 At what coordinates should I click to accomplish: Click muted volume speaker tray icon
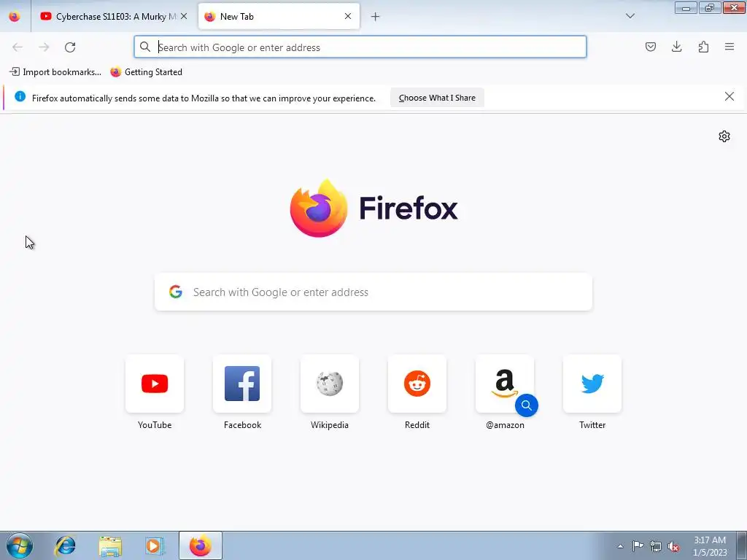pyautogui.click(x=673, y=546)
